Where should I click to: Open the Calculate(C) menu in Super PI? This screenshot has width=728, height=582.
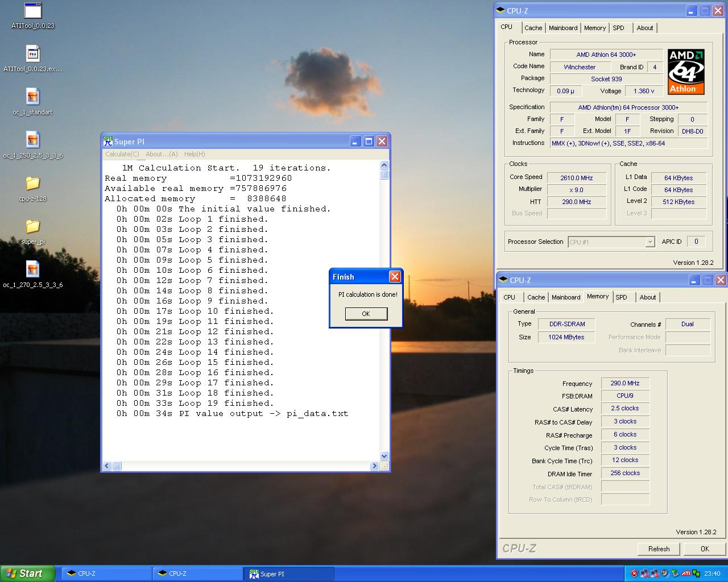tap(122, 154)
